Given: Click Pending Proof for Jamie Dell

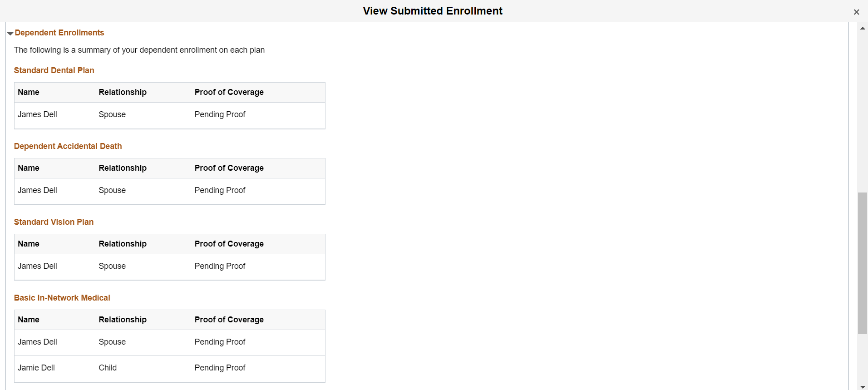Looking at the screenshot, I should [x=220, y=368].
